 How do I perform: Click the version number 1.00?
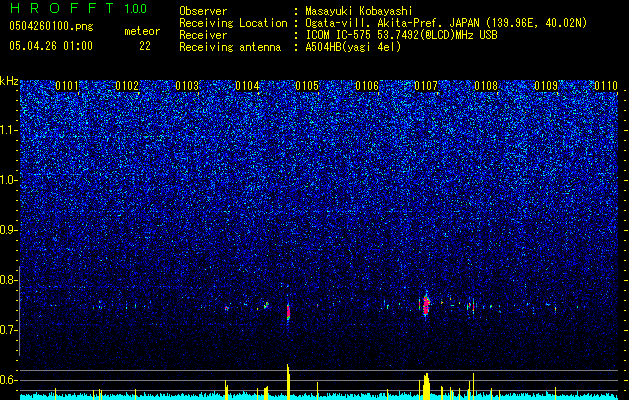(136, 9)
